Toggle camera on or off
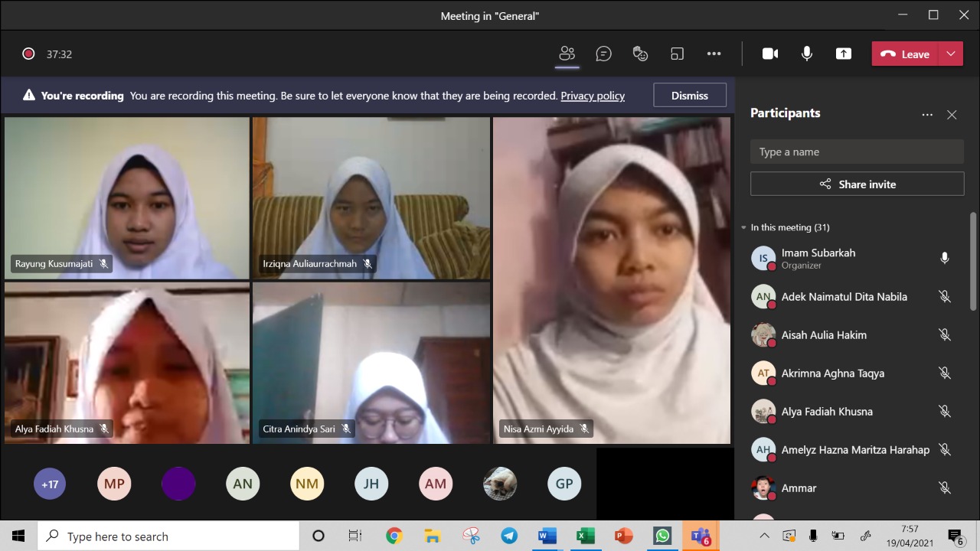The width and height of the screenshot is (980, 551). click(769, 54)
